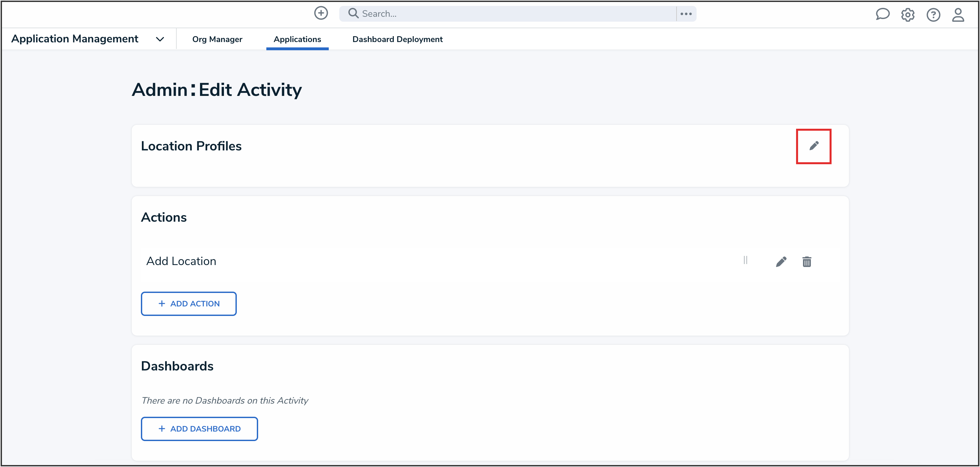The width and height of the screenshot is (980, 467).
Task: Select the Applications tab
Action: pyautogui.click(x=297, y=39)
